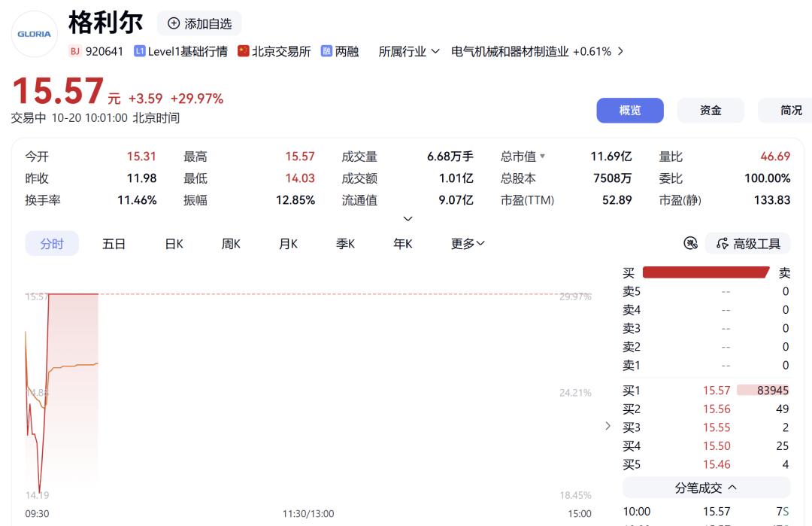Screen dimensions: 812x526
Task: Click the 北京交易所 flag icon
Action: (244, 50)
